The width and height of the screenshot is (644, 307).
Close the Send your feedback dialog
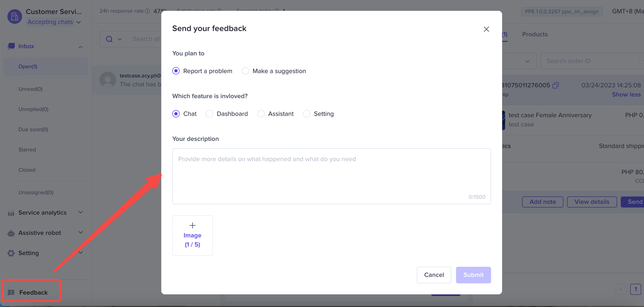click(x=486, y=29)
